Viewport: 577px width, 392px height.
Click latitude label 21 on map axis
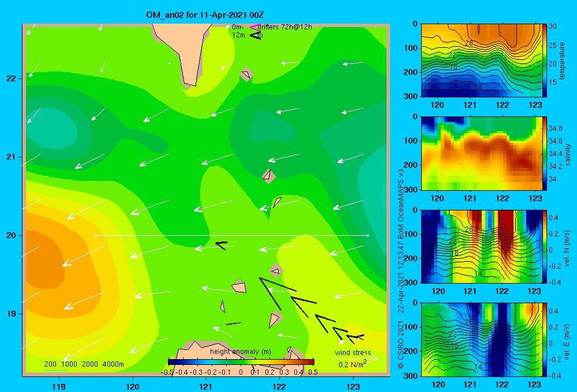(11, 157)
